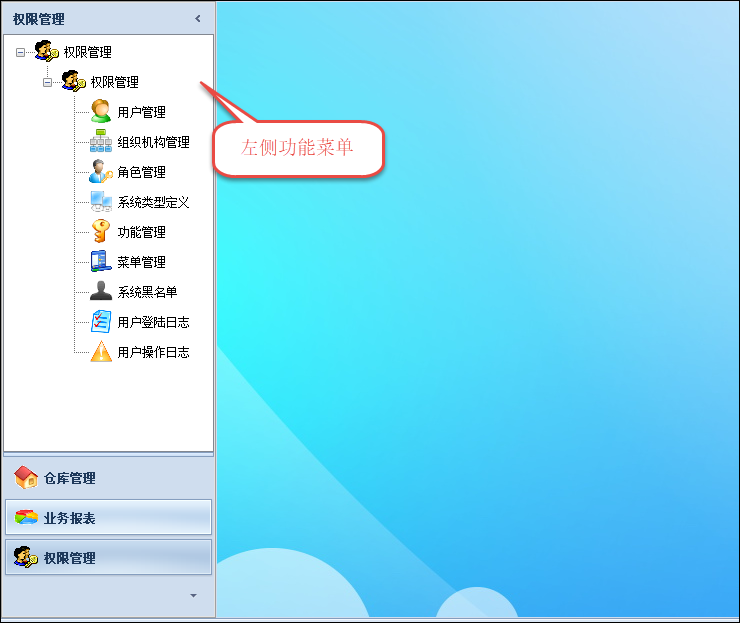
Task: Click the 权限管理 panel header title
Action: point(39,19)
